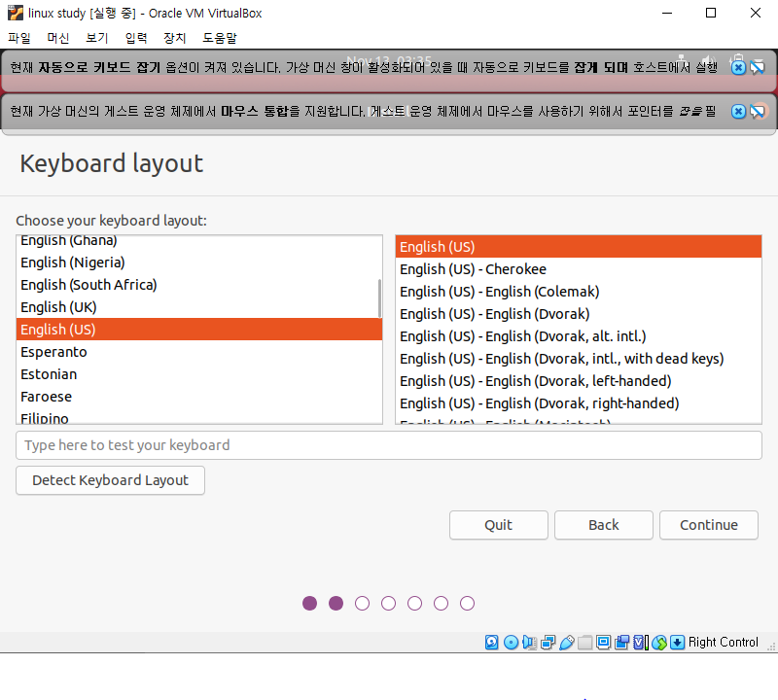The width and height of the screenshot is (778, 700).
Task: Open the optical disc drive indicator
Action: tap(511, 642)
